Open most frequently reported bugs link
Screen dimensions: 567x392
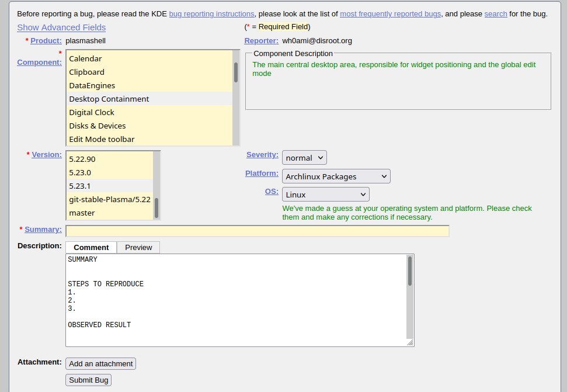[390, 14]
